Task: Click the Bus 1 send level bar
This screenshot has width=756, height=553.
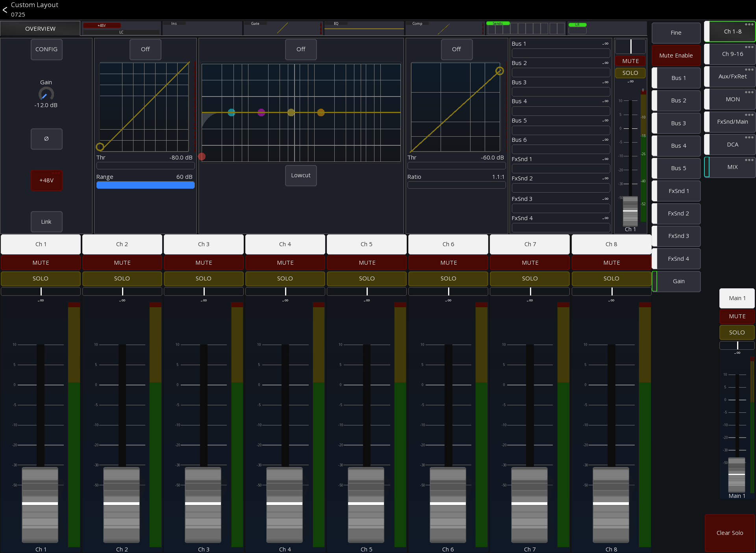Action: tap(561, 53)
